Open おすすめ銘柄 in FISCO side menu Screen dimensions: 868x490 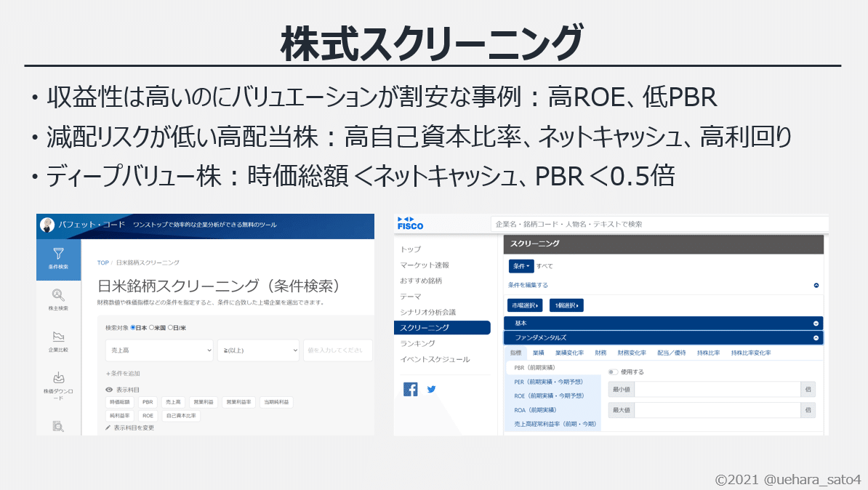point(421,281)
